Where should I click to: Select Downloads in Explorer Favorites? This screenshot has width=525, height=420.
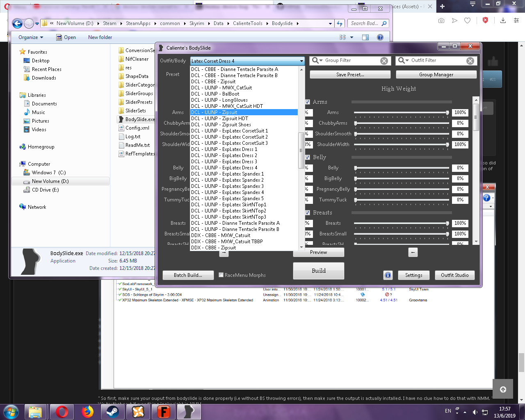[x=44, y=78]
